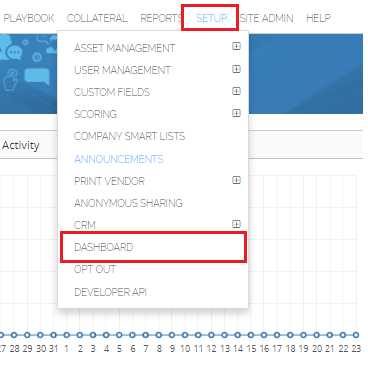Screen dimensions: 368x366
Task: Go to Site Admin
Action: (x=267, y=18)
